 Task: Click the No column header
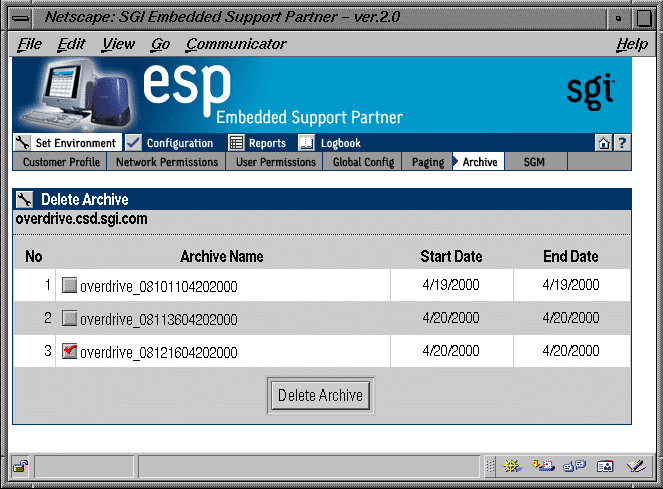coord(34,256)
